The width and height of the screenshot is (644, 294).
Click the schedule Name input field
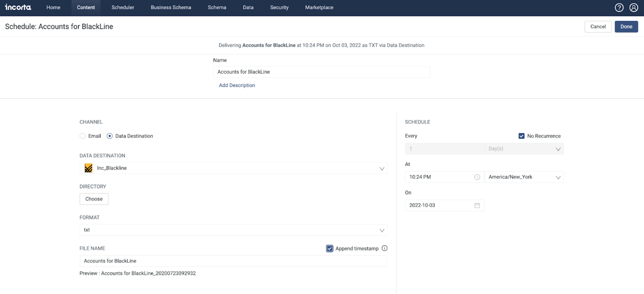(322, 72)
